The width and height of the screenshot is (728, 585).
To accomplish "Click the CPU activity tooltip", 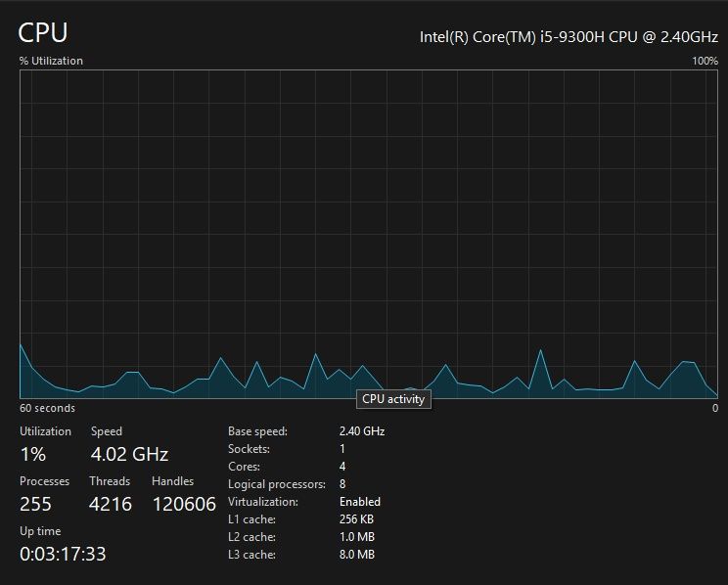I will [x=393, y=399].
